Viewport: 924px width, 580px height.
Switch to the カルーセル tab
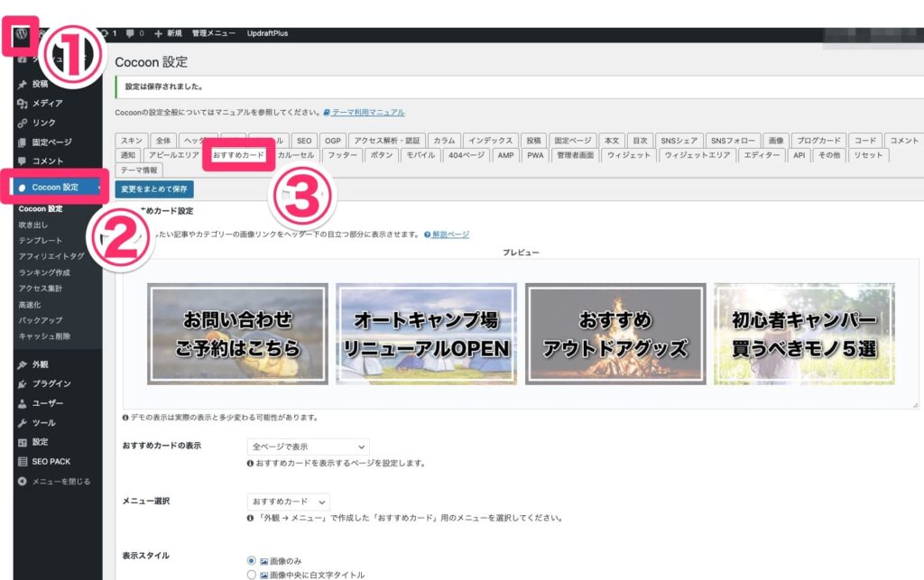click(x=296, y=155)
